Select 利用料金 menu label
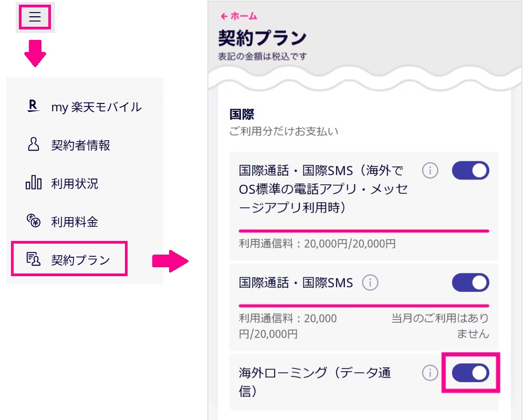Screen dimensions: 525x420 coord(75,222)
